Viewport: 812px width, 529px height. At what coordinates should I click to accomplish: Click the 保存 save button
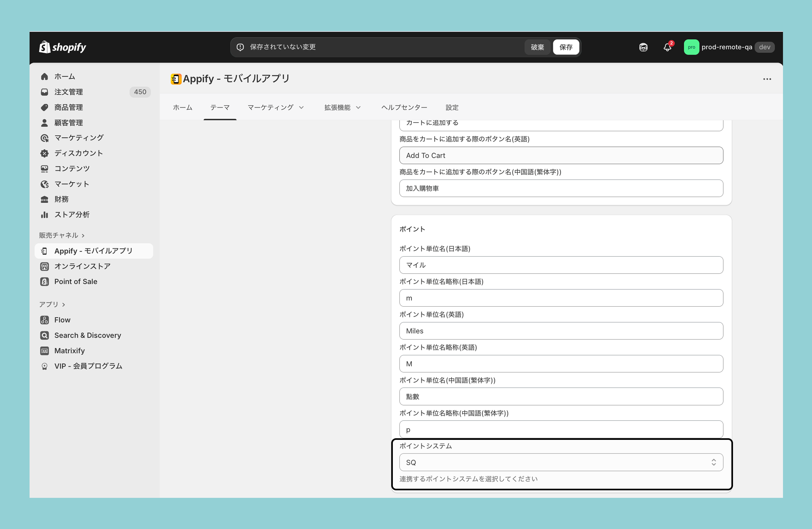566,47
